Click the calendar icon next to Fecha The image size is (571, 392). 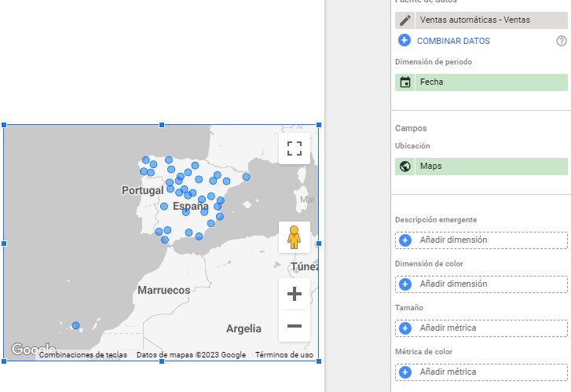pyautogui.click(x=405, y=82)
